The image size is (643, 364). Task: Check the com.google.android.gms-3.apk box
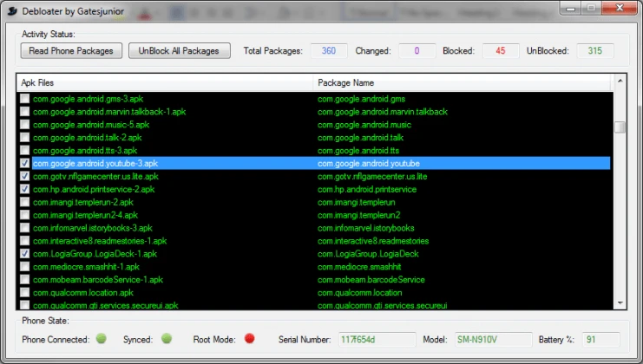24,99
